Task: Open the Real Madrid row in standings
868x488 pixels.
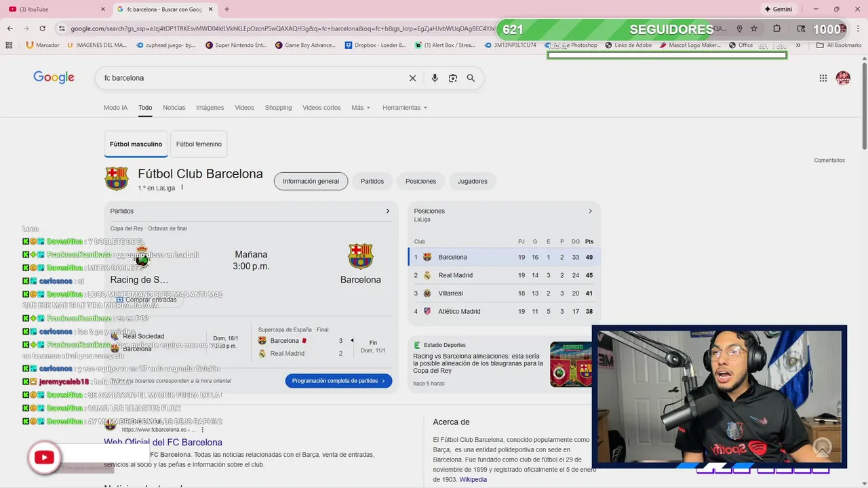Action: [x=502, y=275]
